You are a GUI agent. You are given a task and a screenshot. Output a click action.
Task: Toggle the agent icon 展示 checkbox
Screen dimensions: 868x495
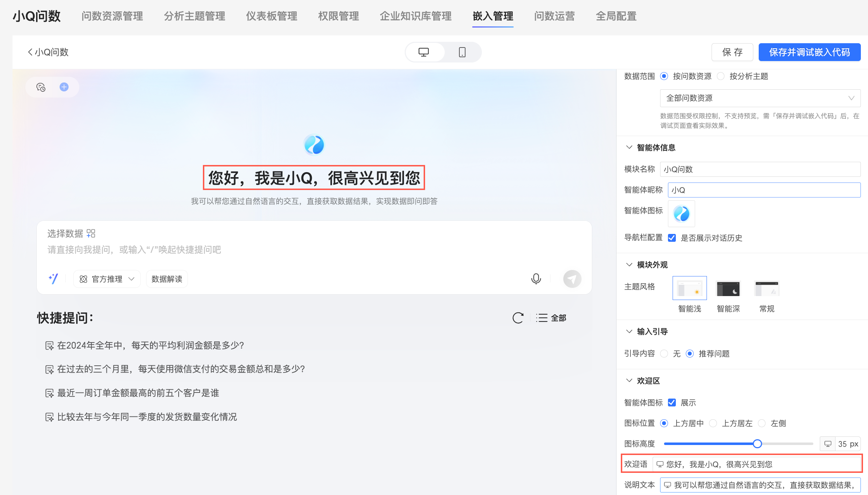tap(672, 402)
